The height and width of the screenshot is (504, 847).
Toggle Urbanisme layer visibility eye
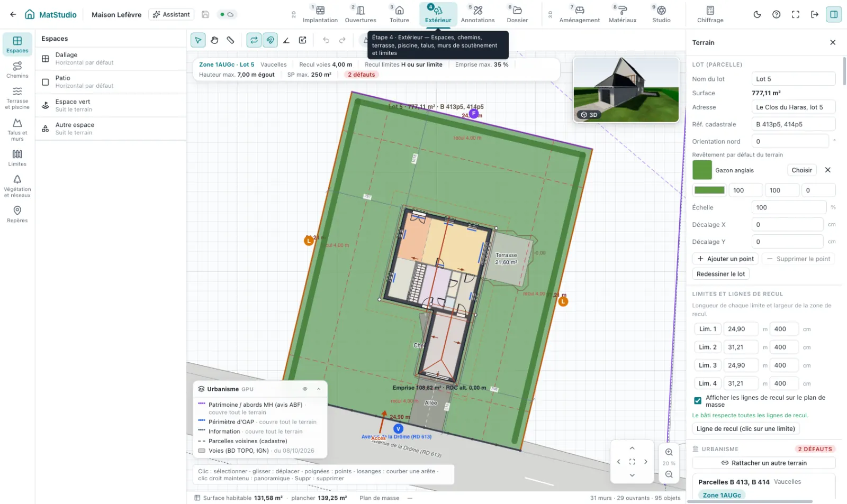(x=305, y=389)
